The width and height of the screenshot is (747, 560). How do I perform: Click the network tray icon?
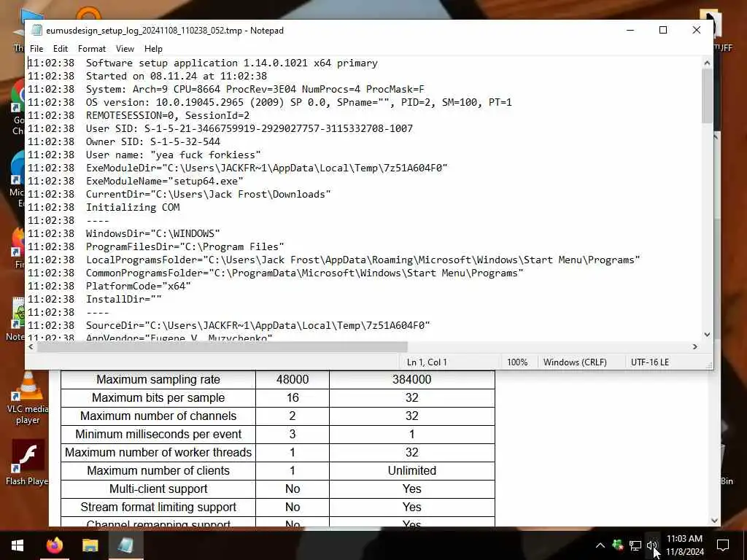635,545
